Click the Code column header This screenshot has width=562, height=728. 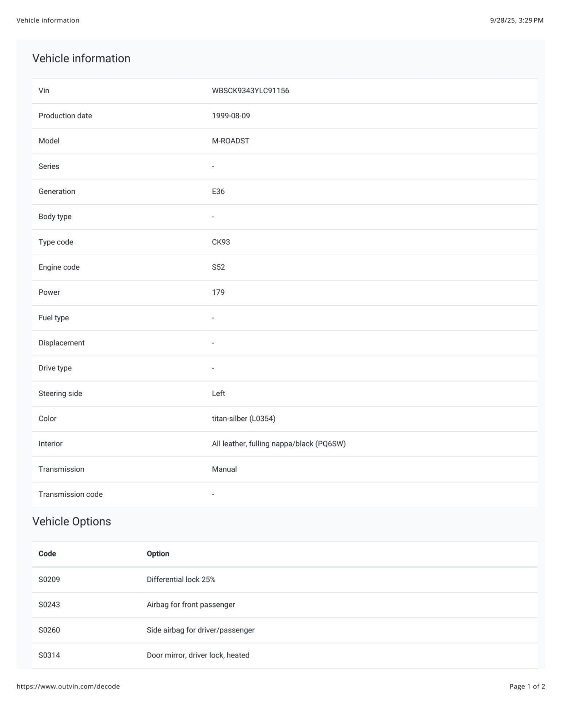(47, 554)
